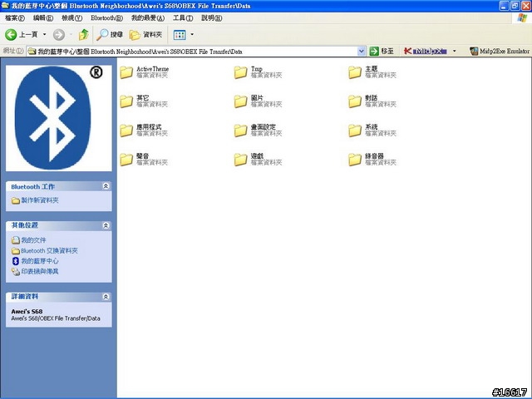Go back with the 上一頁 button
Image resolution: width=532 pixels, height=399 pixels.
(22, 35)
